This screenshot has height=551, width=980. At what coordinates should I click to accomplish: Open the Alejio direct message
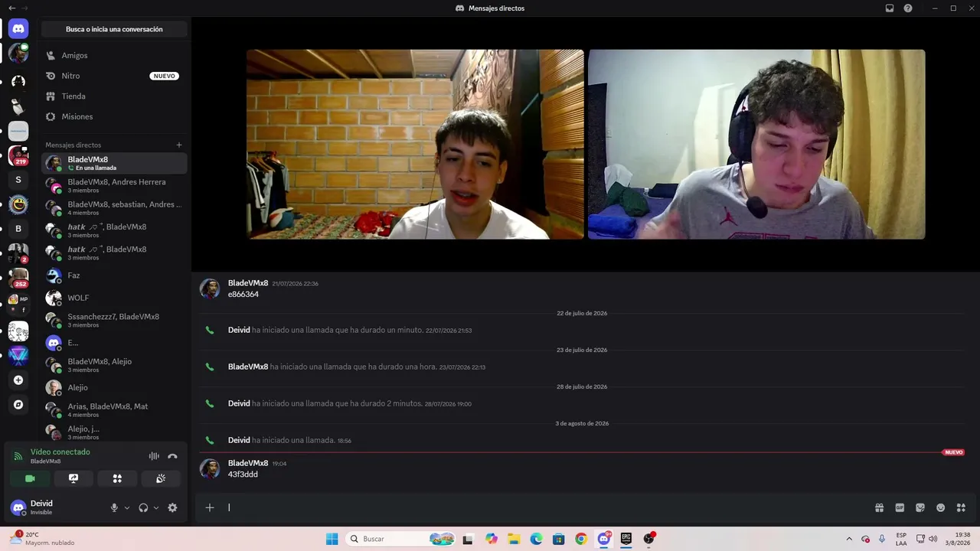(114, 387)
